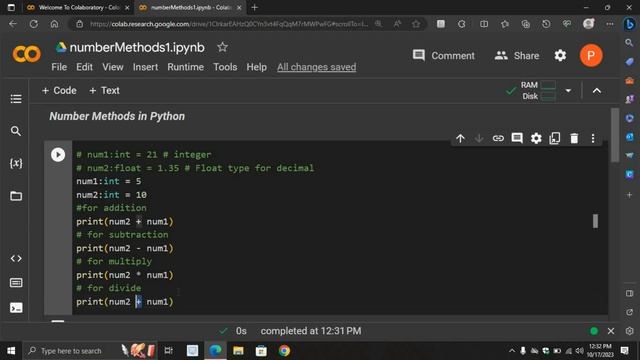This screenshot has height=360, width=640.
Task: Open the table of contents sidebar icon
Action: pos(16,99)
